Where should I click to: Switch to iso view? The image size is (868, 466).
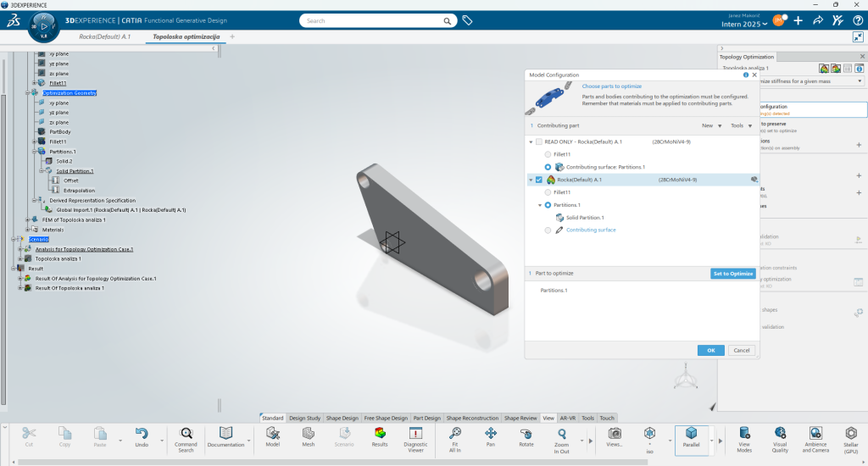pyautogui.click(x=650, y=440)
